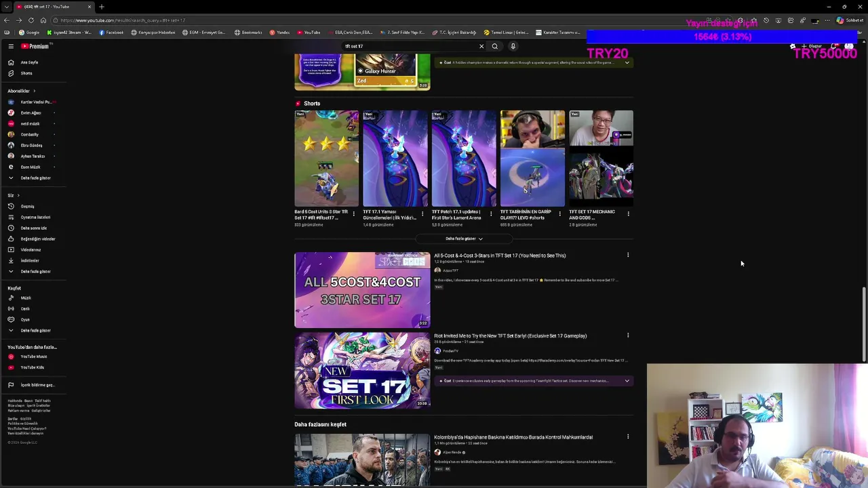The width and height of the screenshot is (868, 488).
Task: Open Müzik under Keşfet
Action: 26,298
